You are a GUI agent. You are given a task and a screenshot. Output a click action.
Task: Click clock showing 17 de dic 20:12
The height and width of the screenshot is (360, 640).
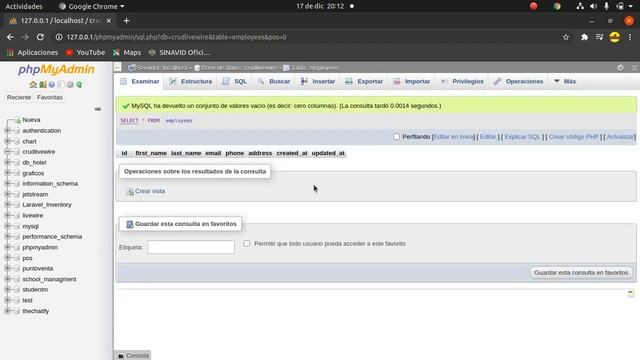[x=320, y=6]
